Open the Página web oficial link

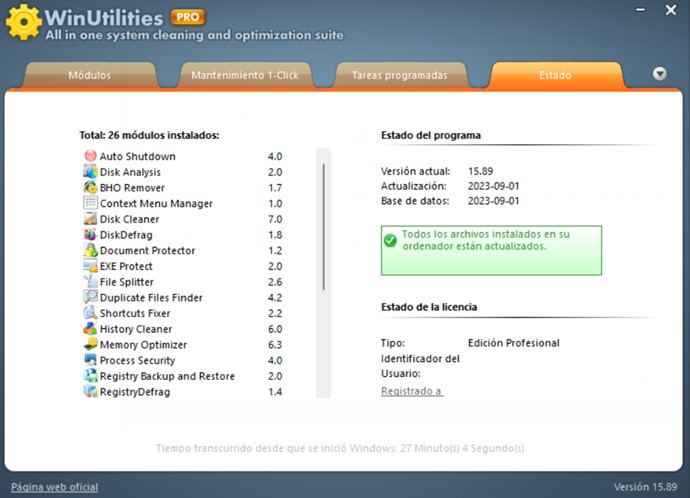click(55, 487)
